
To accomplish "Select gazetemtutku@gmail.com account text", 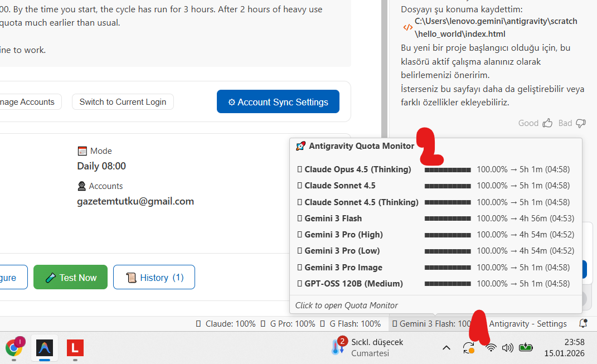I will tap(135, 201).
